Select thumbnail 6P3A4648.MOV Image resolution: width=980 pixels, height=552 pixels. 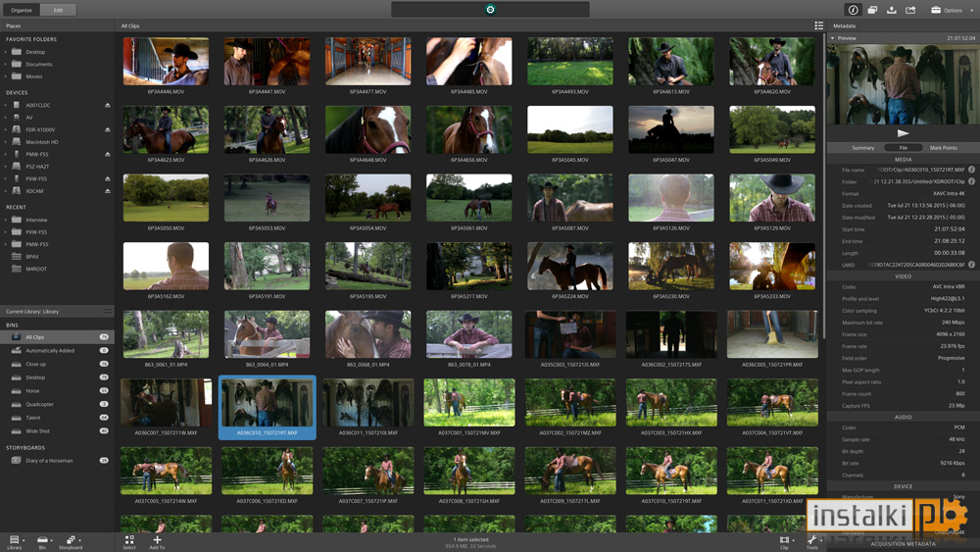tap(368, 130)
